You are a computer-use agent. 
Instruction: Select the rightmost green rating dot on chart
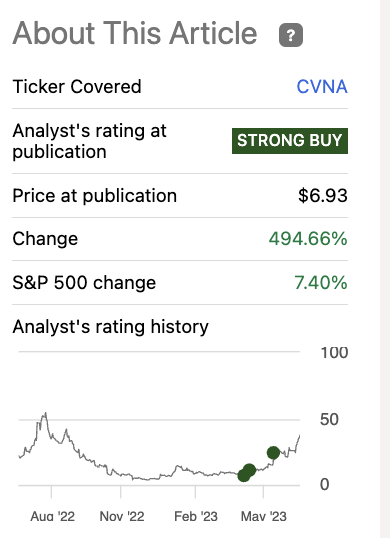coord(273,453)
